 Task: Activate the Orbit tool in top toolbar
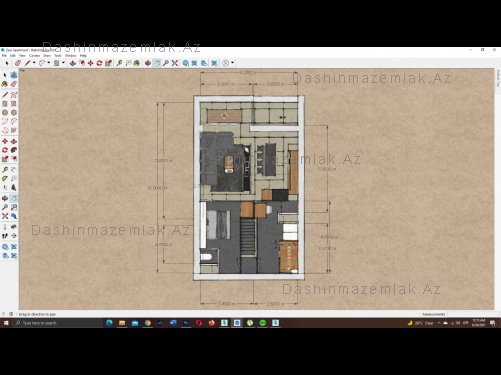[x=148, y=63]
